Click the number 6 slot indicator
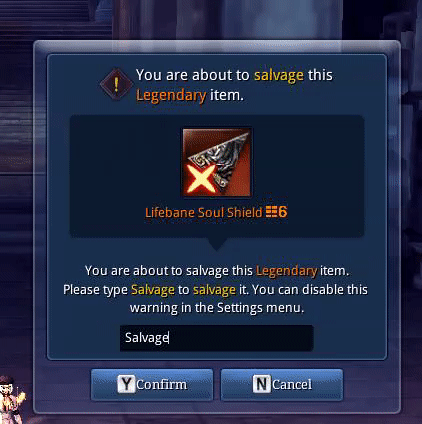422x424 pixels. pos(283,211)
